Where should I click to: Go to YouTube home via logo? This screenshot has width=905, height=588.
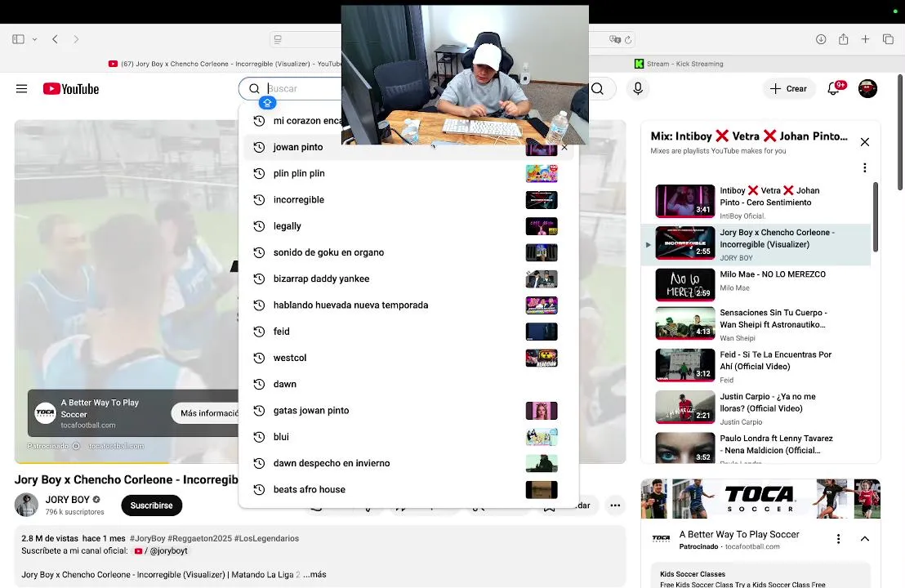click(71, 89)
